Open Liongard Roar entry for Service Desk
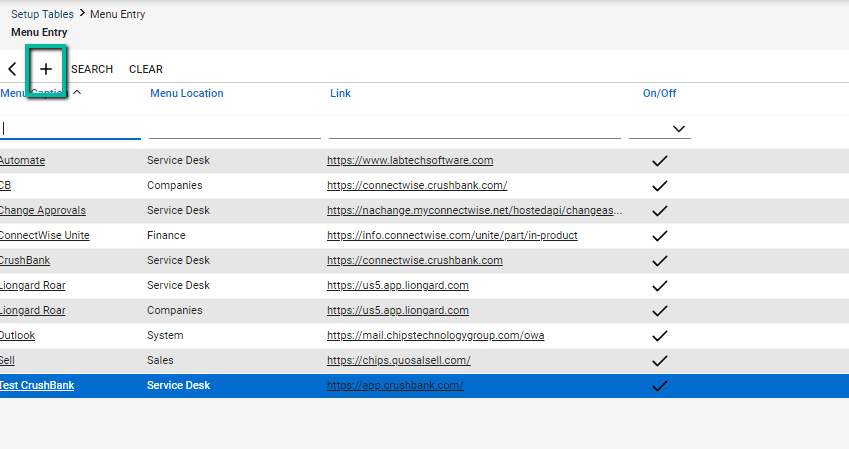 (x=32, y=285)
